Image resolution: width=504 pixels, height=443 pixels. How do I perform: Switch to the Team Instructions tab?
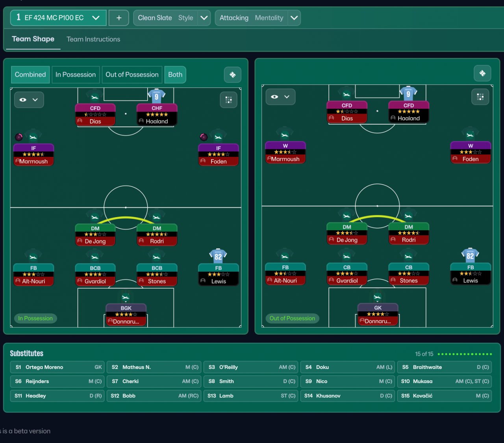[93, 39]
